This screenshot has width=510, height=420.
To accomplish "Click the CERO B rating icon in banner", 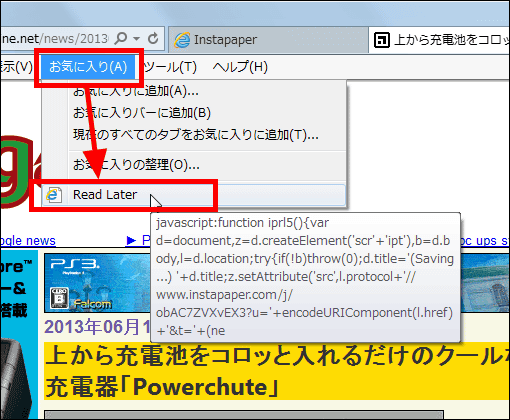I will pos(59,297).
